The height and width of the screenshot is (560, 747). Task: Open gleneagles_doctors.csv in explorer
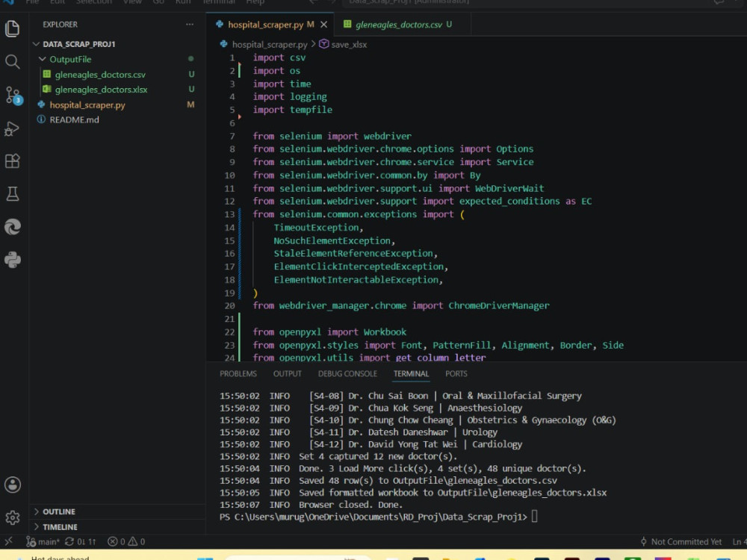[100, 74]
